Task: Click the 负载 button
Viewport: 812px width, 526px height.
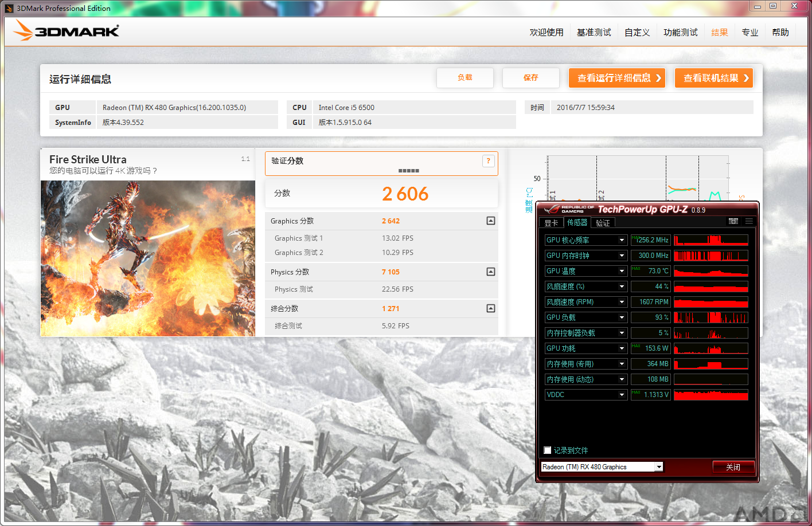Action: tap(465, 78)
